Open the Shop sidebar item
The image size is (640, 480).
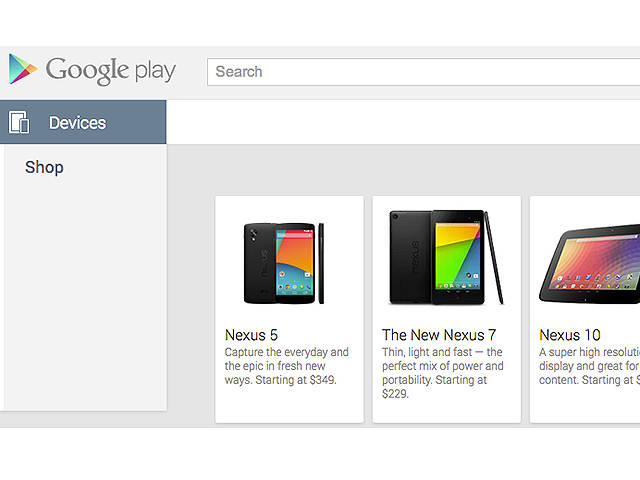click(44, 167)
